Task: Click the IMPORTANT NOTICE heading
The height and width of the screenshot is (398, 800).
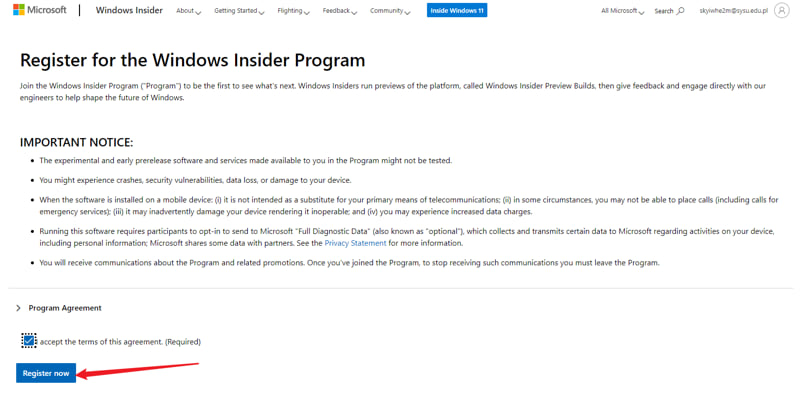Action: (77, 142)
